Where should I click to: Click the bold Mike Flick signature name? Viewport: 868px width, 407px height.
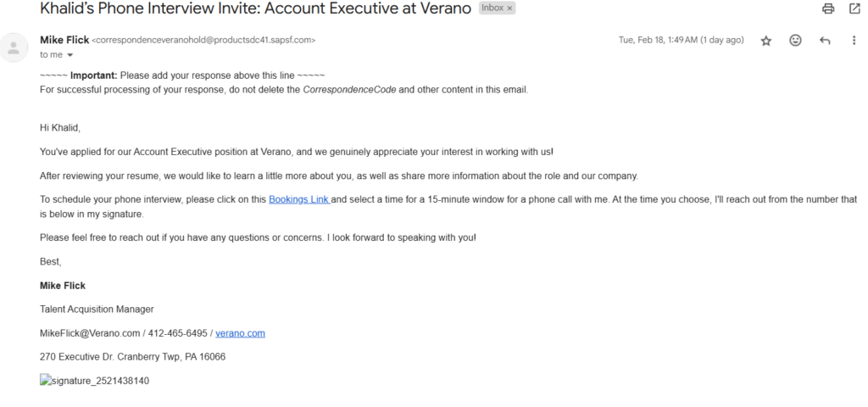coord(63,286)
